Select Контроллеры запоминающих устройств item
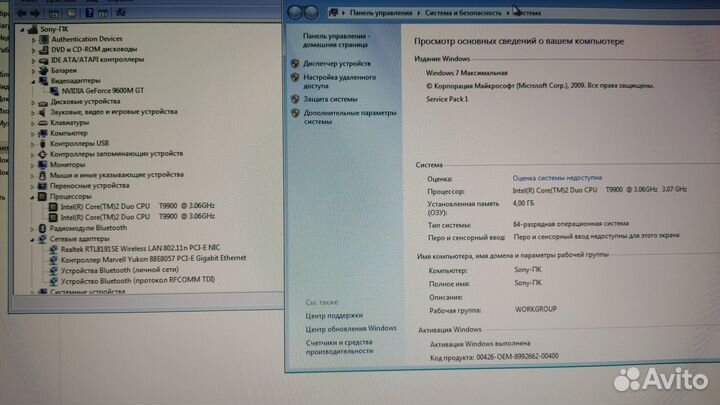720x405 pixels. (x=116, y=154)
